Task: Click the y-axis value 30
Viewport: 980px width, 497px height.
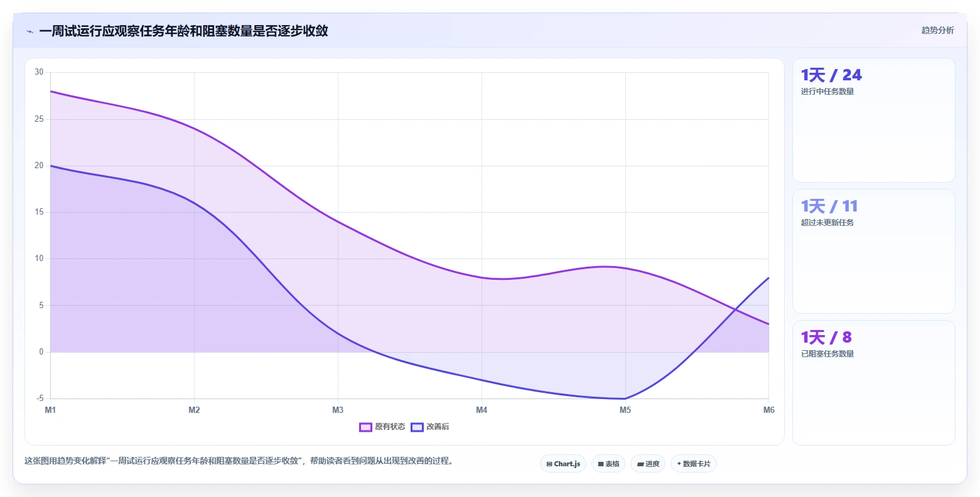Action: coord(39,72)
